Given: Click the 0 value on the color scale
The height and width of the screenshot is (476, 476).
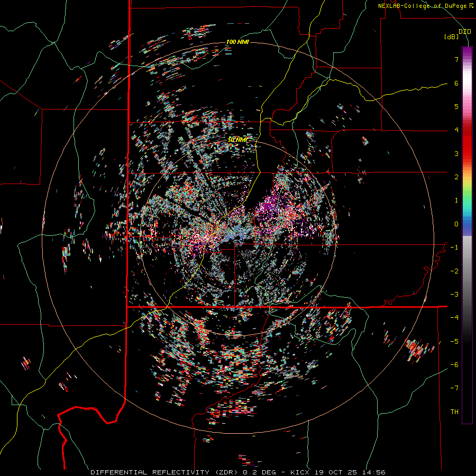Looking at the screenshot, I should point(456,224).
